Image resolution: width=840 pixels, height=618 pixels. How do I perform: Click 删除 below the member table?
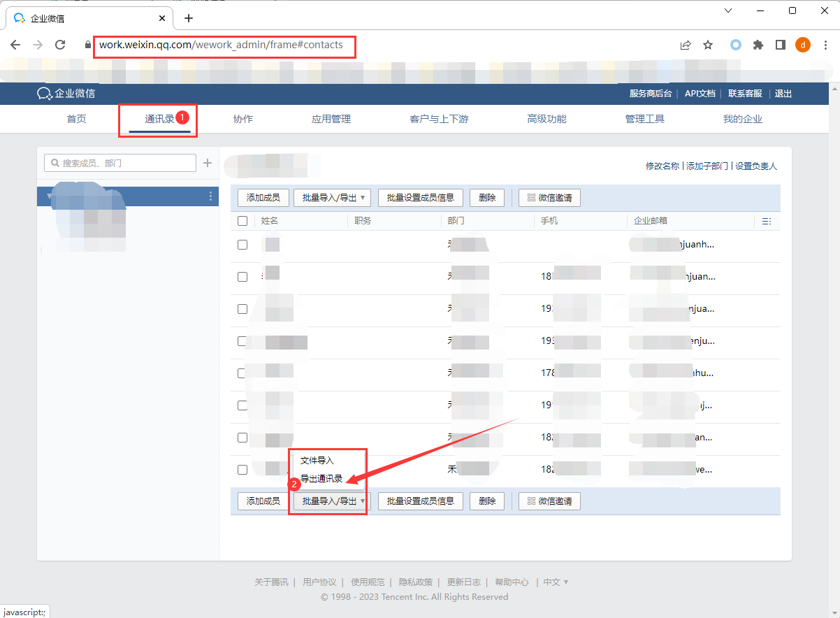[x=487, y=501]
